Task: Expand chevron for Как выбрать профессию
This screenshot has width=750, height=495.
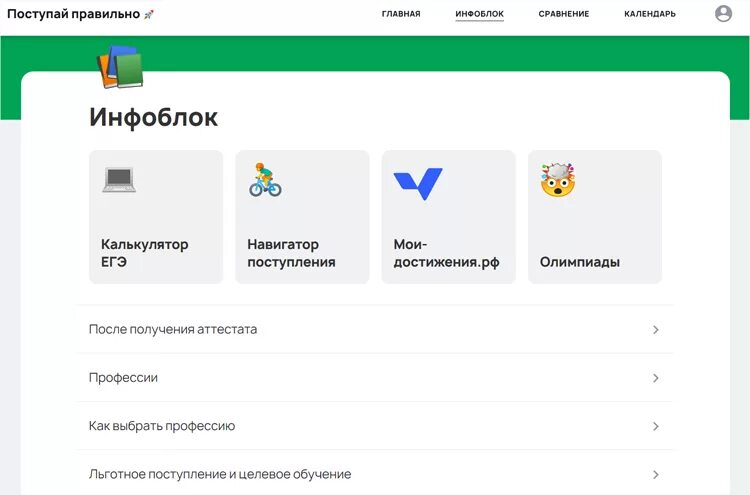Action: 656,426
